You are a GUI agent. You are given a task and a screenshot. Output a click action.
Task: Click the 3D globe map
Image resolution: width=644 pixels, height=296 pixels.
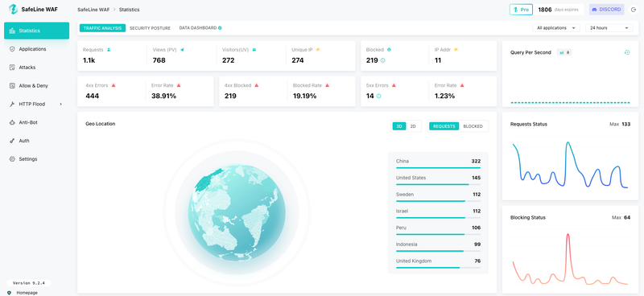(237, 213)
